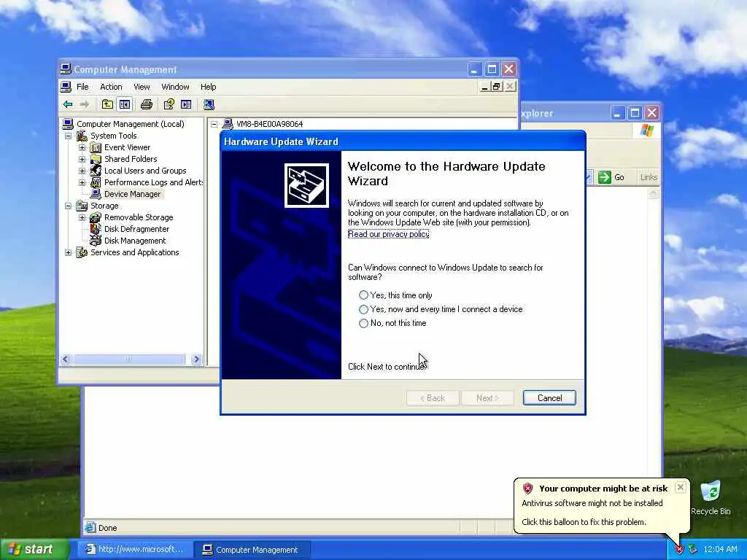Collapse the Storage node

click(x=68, y=206)
